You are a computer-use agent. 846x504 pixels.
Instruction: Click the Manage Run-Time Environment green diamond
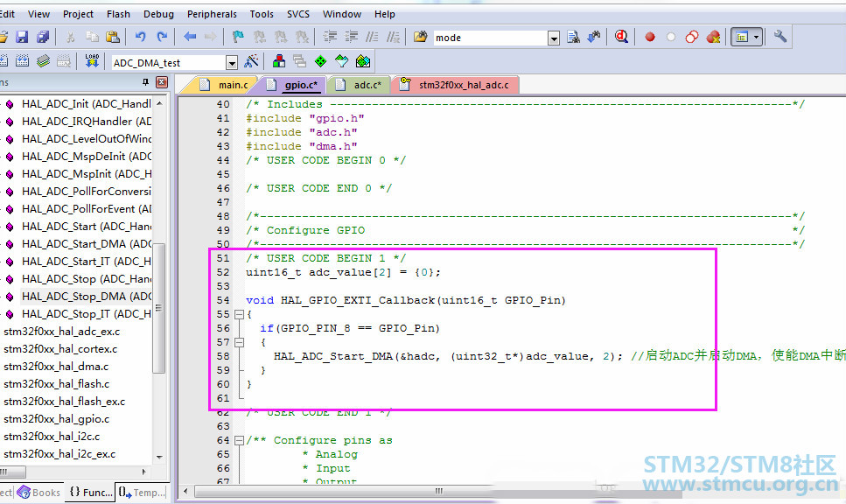[320, 61]
